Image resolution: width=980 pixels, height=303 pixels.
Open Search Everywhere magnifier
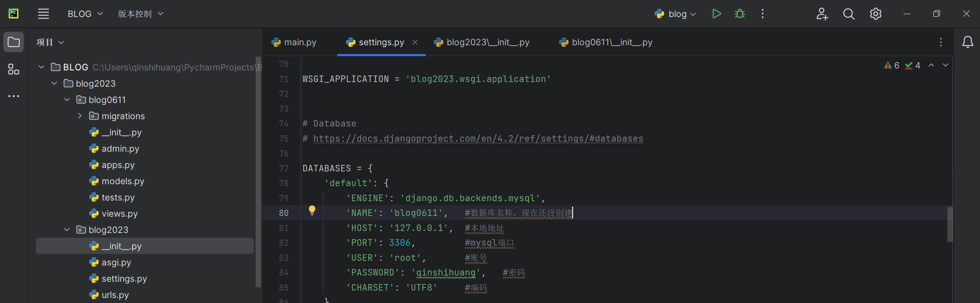[x=849, y=14]
